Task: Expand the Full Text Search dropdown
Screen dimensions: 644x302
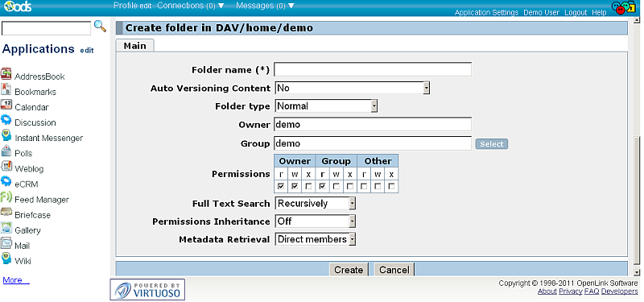Action: (x=315, y=204)
